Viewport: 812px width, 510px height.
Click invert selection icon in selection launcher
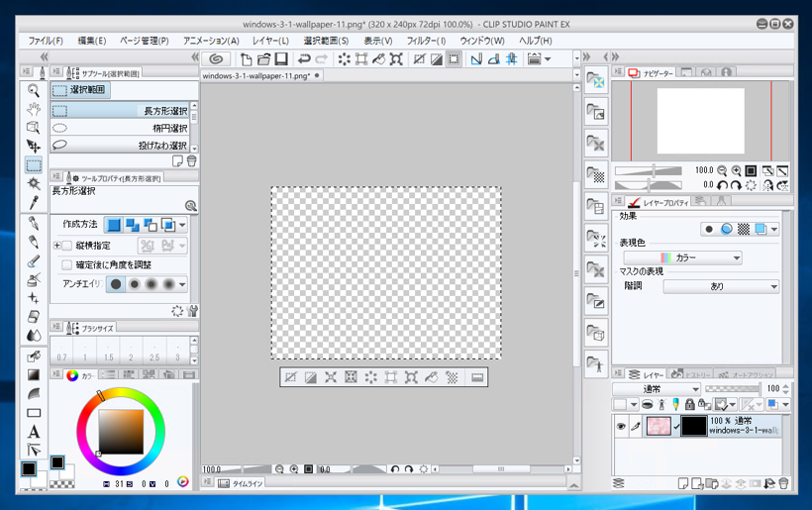(x=311, y=377)
